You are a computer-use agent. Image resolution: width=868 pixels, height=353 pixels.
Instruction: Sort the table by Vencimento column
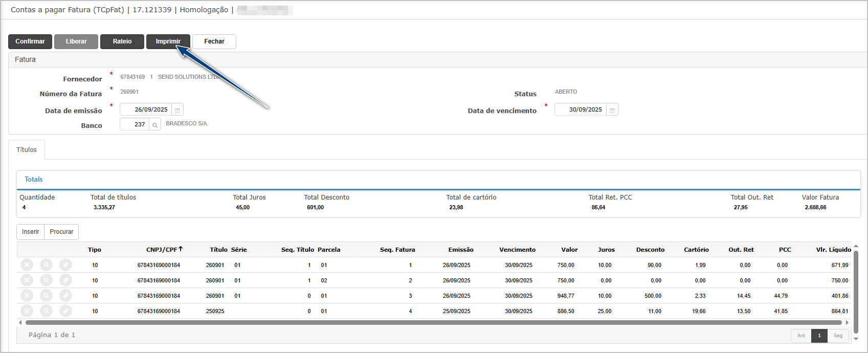[517, 250]
